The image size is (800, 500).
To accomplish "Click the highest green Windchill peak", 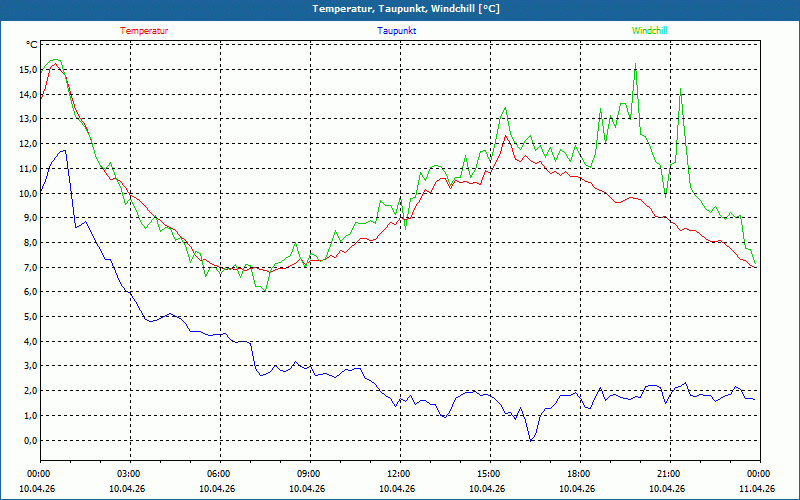I will [635, 65].
